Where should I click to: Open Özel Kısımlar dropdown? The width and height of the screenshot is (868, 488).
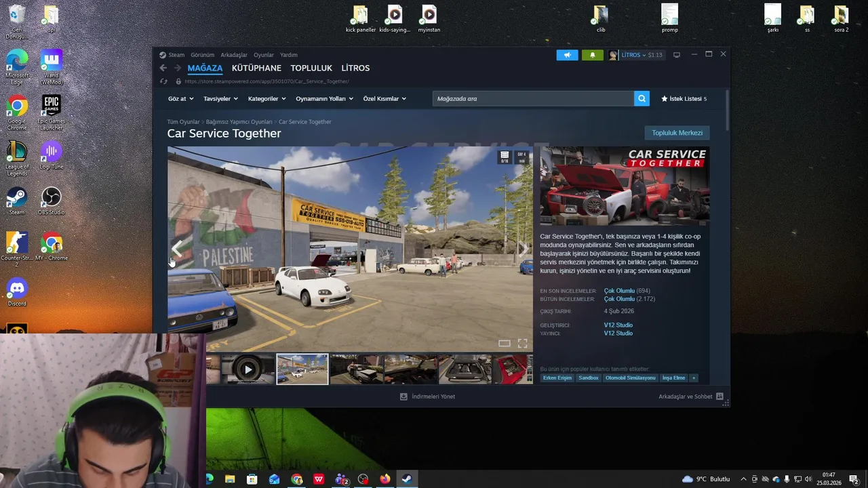click(384, 99)
